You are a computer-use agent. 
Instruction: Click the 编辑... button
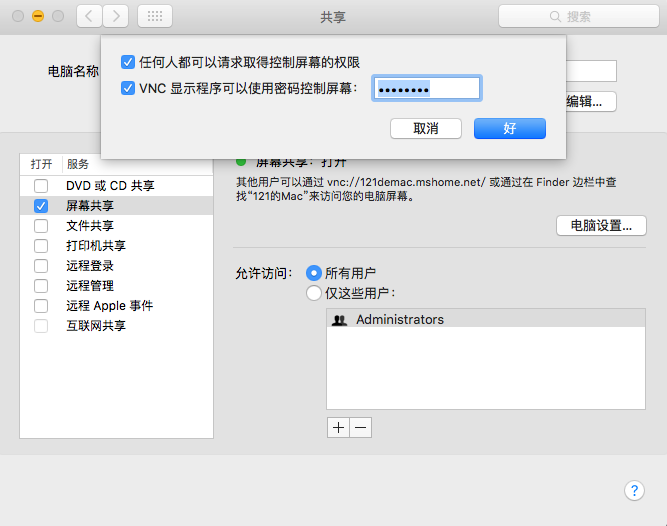pos(591,102)
